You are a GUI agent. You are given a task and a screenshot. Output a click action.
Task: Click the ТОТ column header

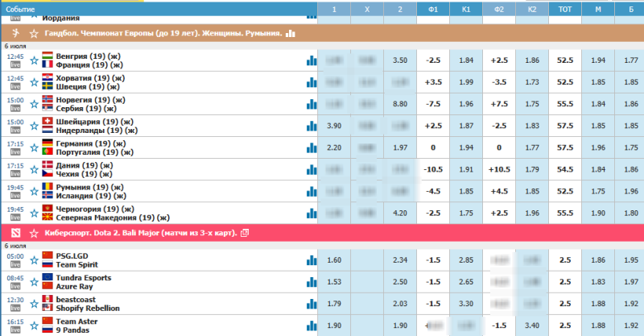(x=565, y=8)
